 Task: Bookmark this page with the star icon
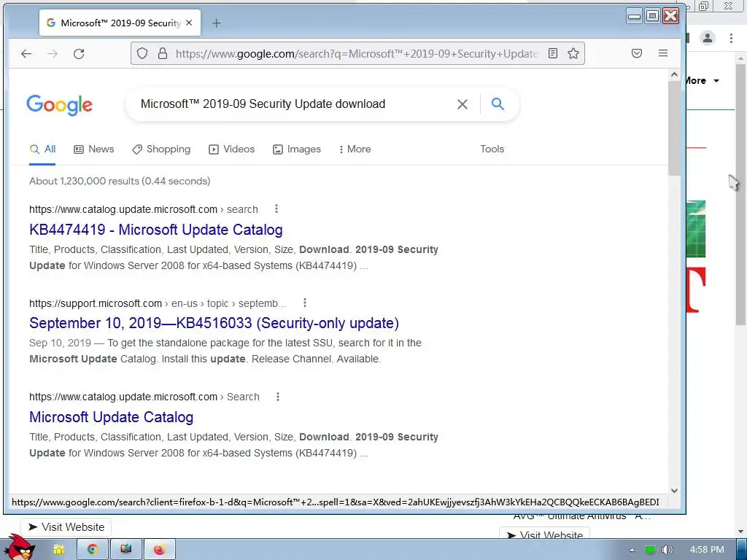coord(573,53)
